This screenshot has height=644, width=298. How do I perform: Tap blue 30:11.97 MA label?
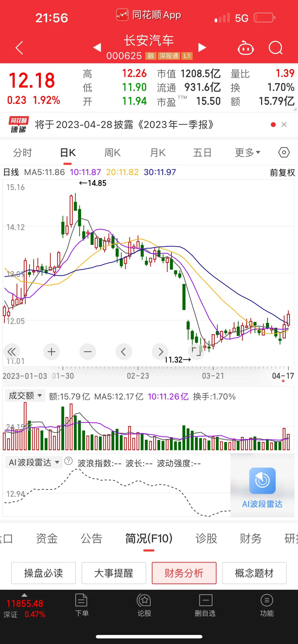click(160, 172)
